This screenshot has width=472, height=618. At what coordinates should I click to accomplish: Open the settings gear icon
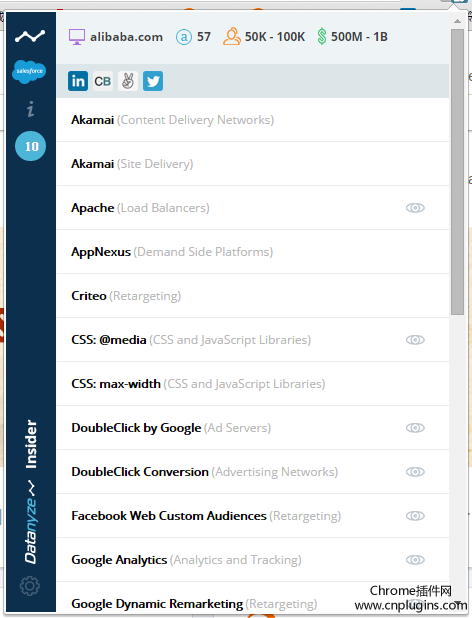pos(30,586)
